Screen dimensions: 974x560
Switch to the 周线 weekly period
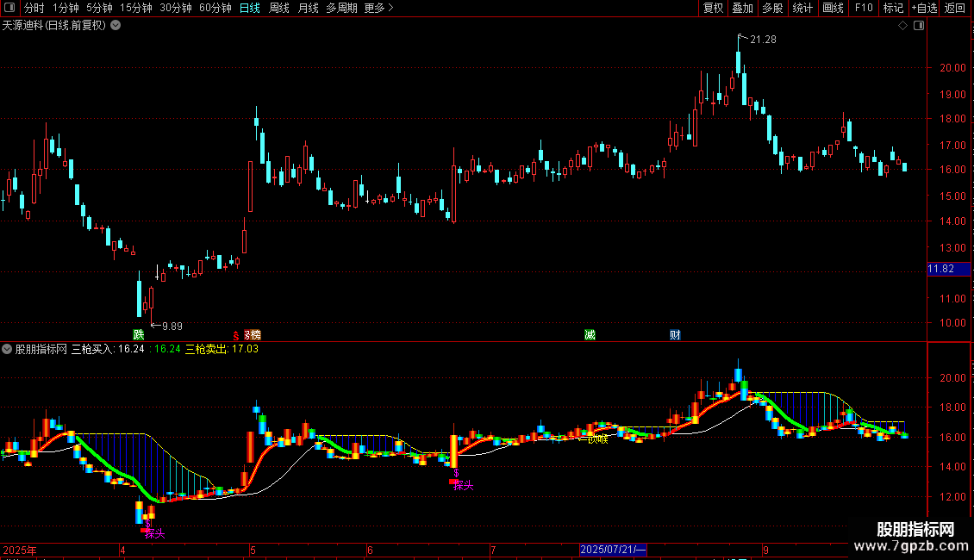[x=279, y=8]
